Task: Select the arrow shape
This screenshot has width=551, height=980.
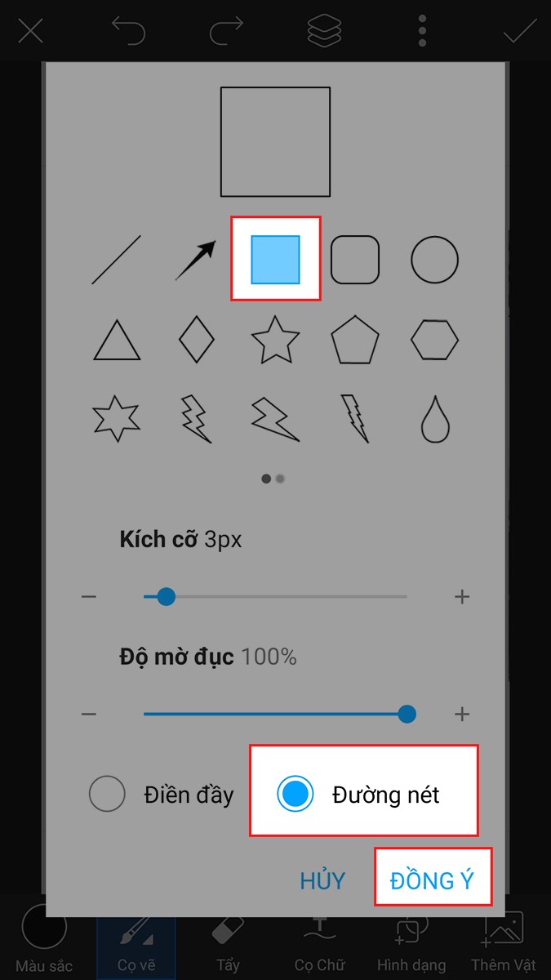Action: tap(196, 260)
